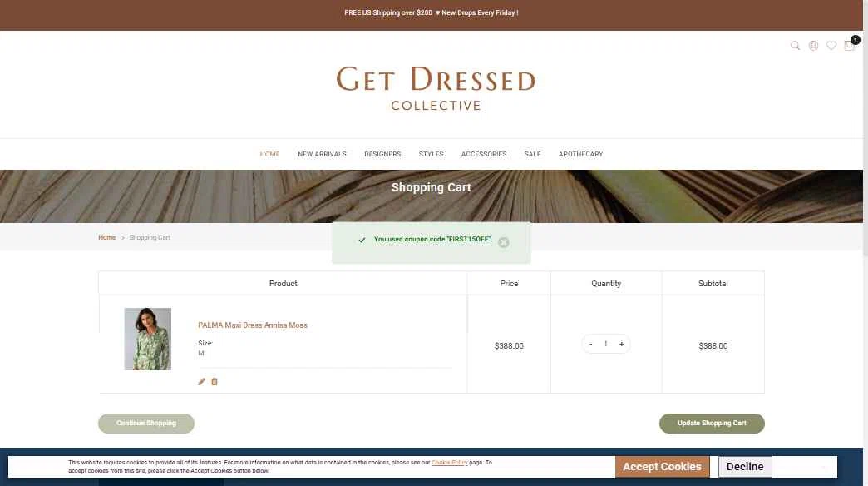Click the pencil edit item icon
Screen dimensions: 868x486
click(x=201, y=381)
